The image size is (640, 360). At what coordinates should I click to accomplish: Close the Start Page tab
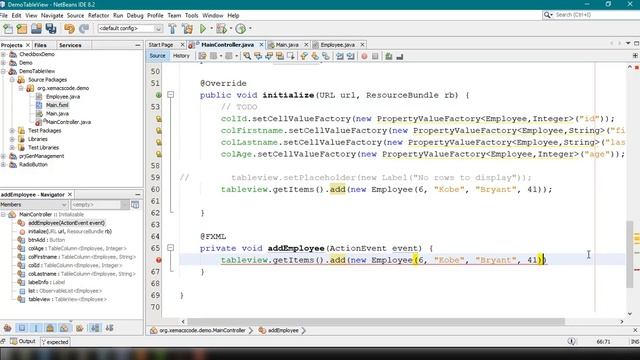point(182,44)
